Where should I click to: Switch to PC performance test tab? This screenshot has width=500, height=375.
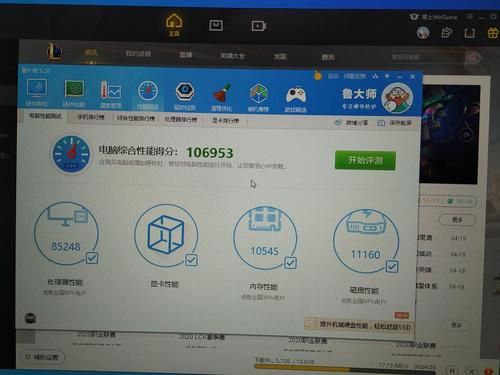(45, 116)
